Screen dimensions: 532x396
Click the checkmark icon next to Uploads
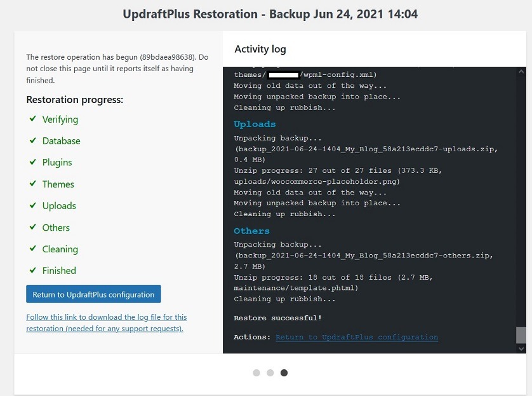pyautogui.click(x=33, y=205)
